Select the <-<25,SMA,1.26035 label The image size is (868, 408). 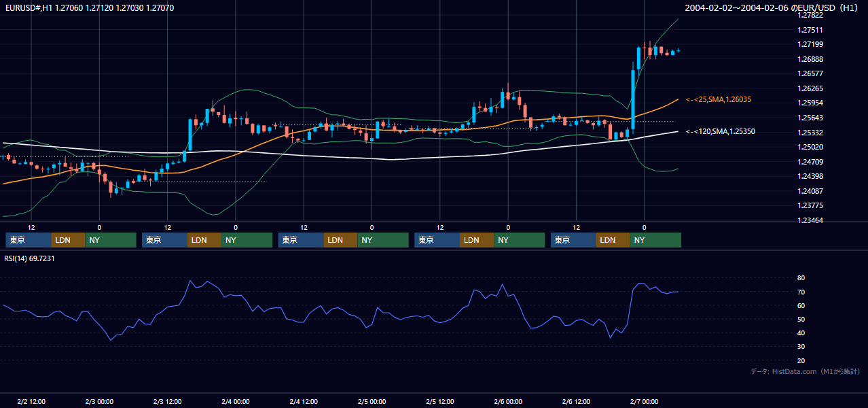tap(719, 100)
